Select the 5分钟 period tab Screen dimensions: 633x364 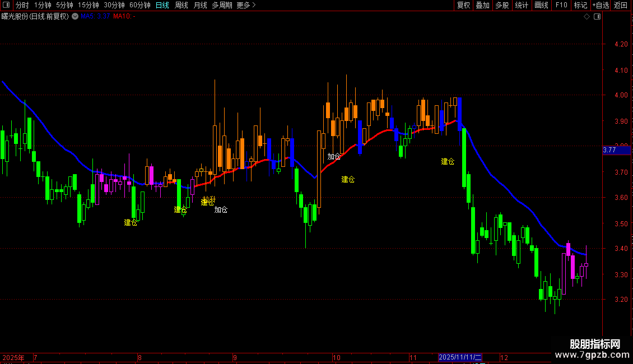(64, 5)
